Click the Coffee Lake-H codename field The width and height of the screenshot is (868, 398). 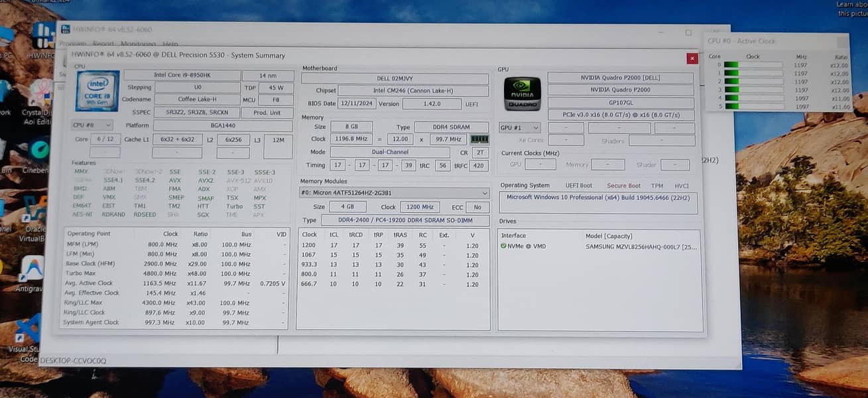pyautogui.click(x=197, y=99)
